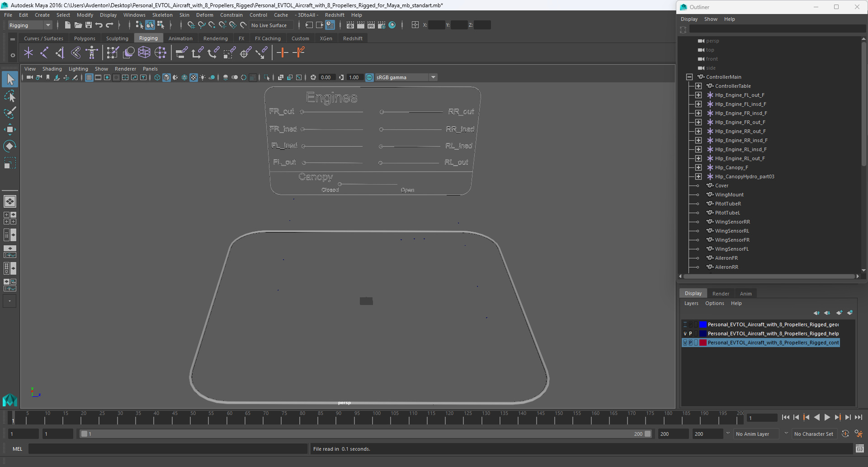Click the Undo arrow icon
This screenshot has width=868, height=467.
(99, 25)
